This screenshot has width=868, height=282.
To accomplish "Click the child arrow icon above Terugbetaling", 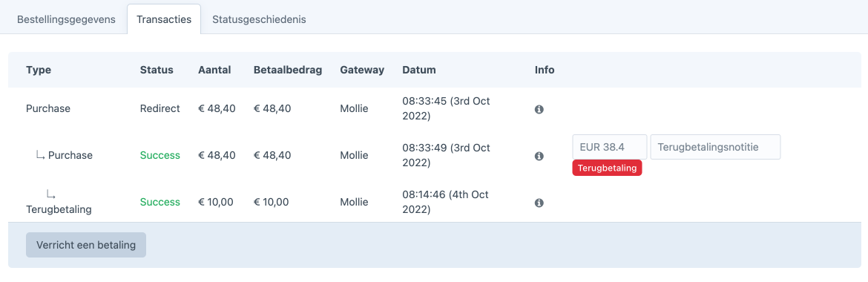I will pyautogui.click(x=51, y=194).
